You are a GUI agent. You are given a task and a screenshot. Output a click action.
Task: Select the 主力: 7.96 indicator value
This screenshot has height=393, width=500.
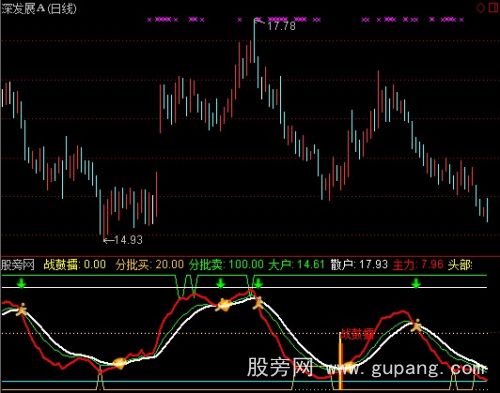click(418, 265)
